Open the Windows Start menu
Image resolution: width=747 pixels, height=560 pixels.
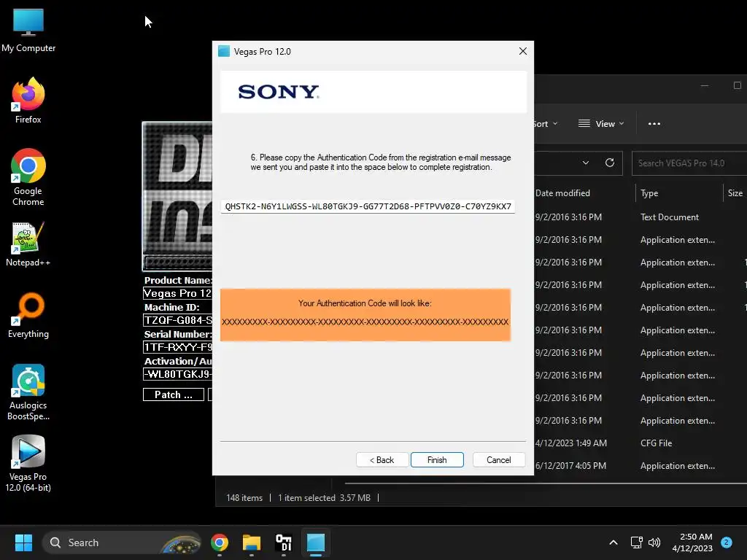(x=23, y=542)
